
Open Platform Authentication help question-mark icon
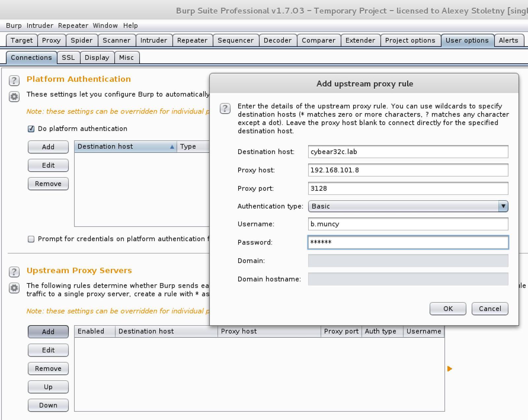[x=14, y=81]
